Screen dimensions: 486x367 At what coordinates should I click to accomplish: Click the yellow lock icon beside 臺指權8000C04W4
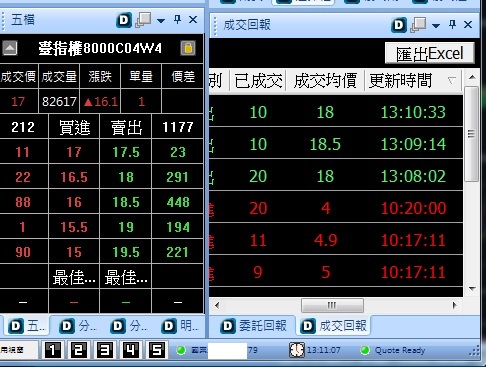(188, 48)
